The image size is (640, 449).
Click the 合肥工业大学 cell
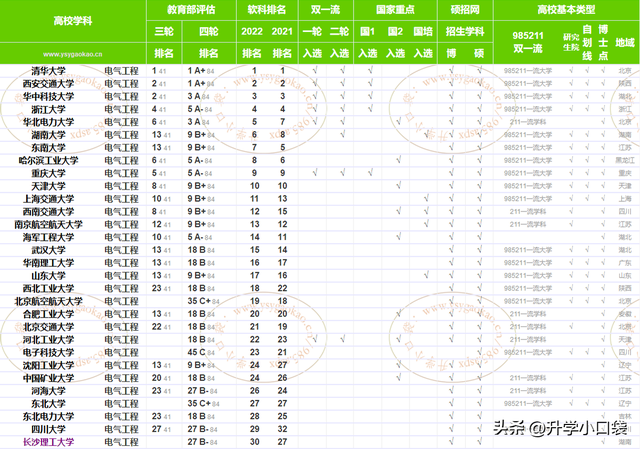pos(48,314)
